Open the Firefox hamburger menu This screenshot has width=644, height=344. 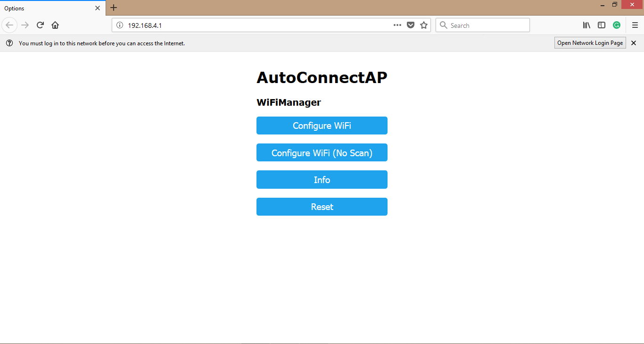click(x=635, y=25)
